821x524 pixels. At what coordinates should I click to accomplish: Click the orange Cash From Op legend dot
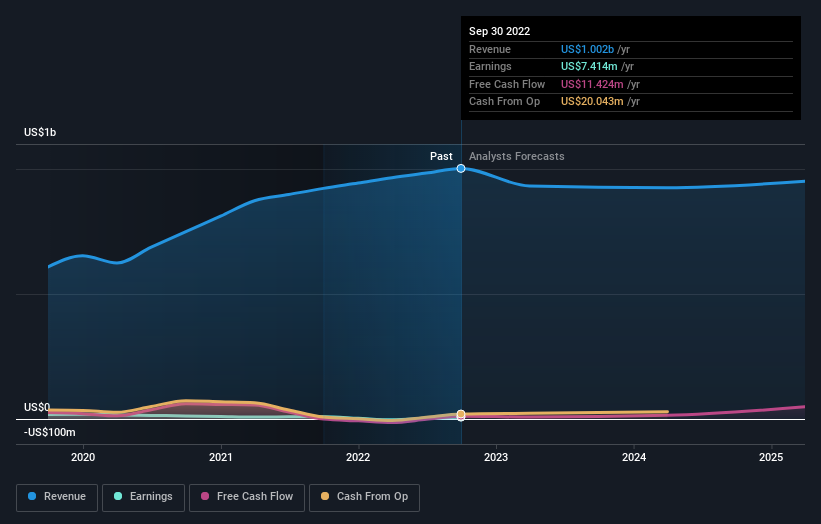[x=325, y=496]
